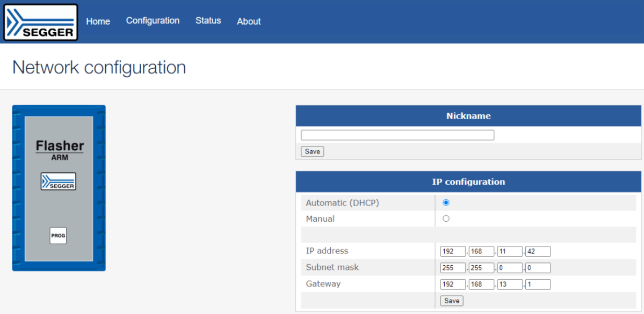This screenshot has width=644, height=314.
Task: Click second octet of Subnet mask
Action: tap(481, 268)
